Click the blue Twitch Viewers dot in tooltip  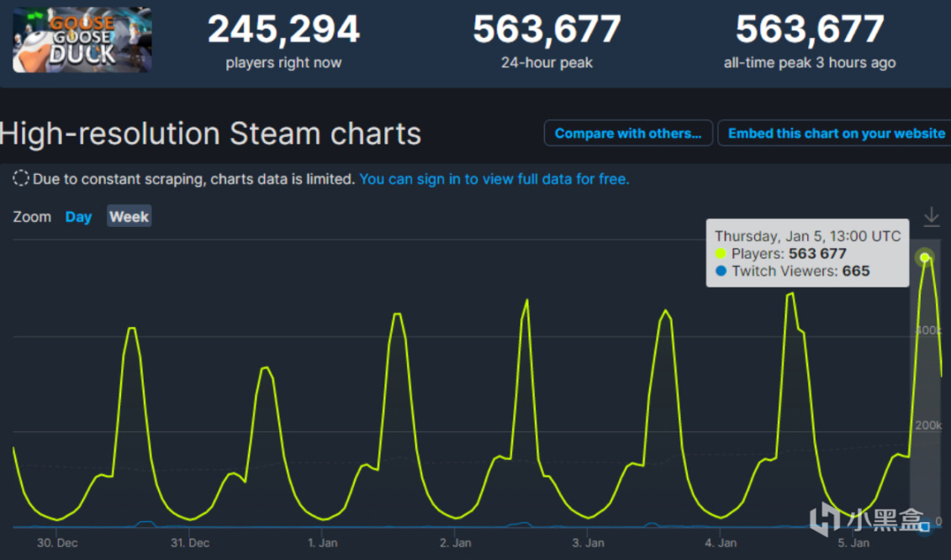click(x=721, y=272)
